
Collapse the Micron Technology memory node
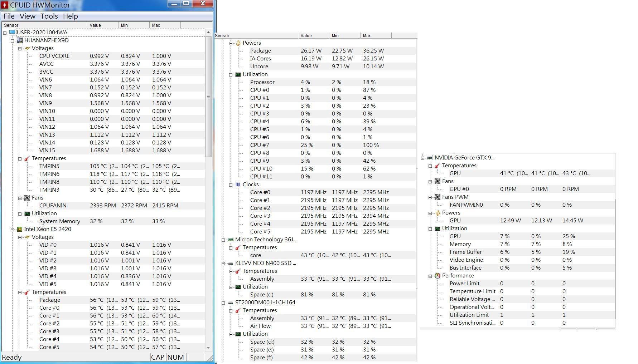[223, 240]
